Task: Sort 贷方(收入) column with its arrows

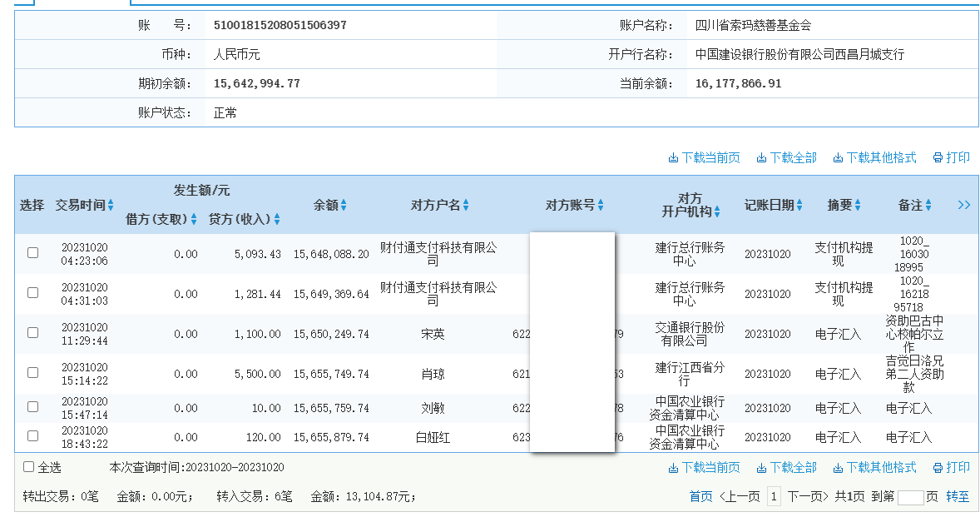Action: (277, 220)
